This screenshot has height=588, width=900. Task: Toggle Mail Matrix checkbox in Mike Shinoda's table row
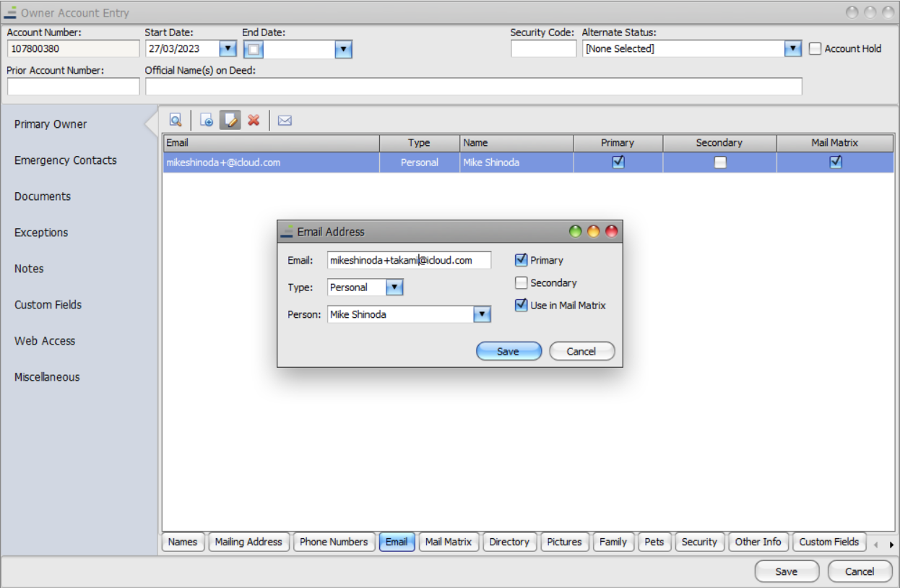pos(836,163)
